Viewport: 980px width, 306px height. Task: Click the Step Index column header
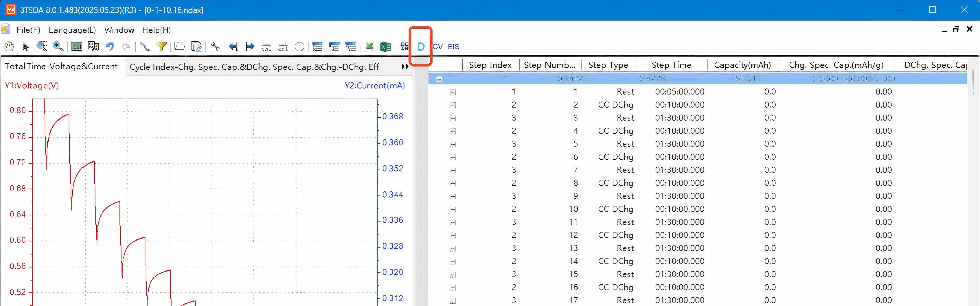(490, 65)
